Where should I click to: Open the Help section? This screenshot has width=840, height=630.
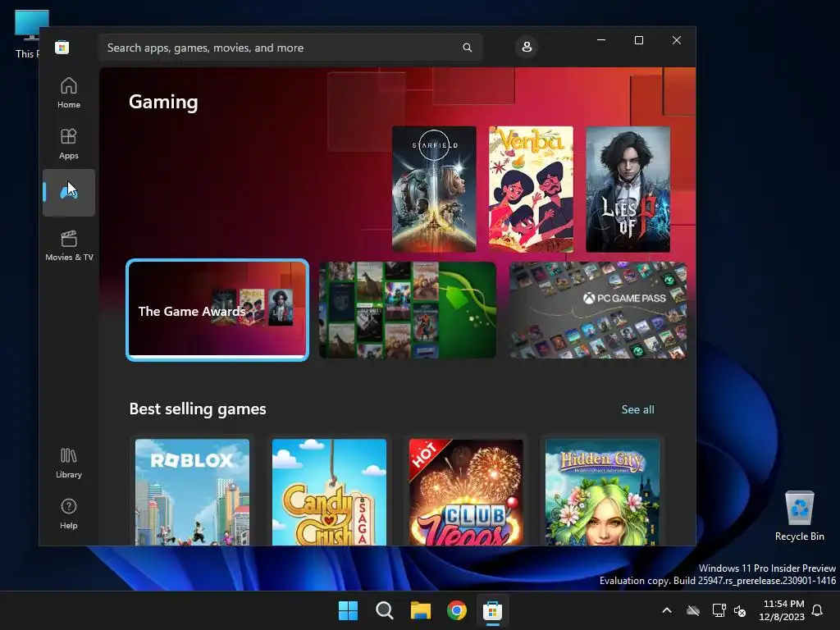(x=69, y=514)
